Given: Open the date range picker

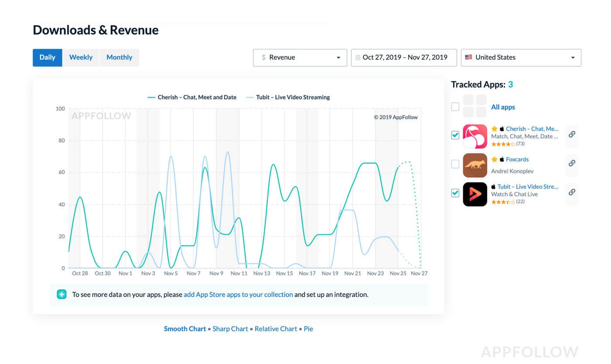Looking at the screenshot, I should tap(404, 58).
